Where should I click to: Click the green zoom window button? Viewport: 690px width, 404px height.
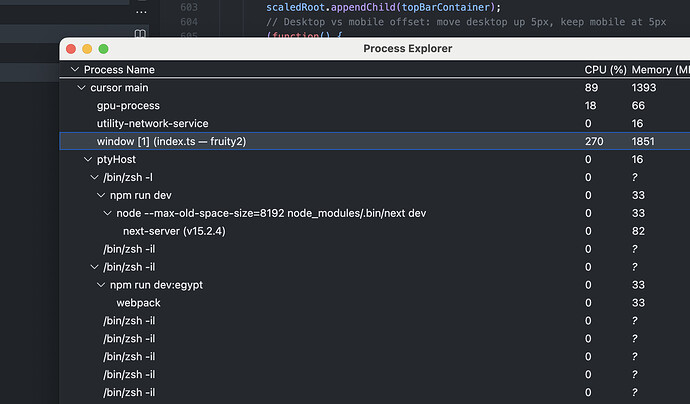(x=102, y=49)
